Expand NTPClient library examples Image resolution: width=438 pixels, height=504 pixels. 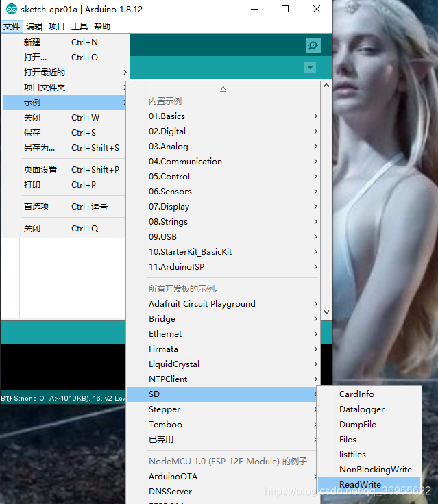tap(223, 379)
